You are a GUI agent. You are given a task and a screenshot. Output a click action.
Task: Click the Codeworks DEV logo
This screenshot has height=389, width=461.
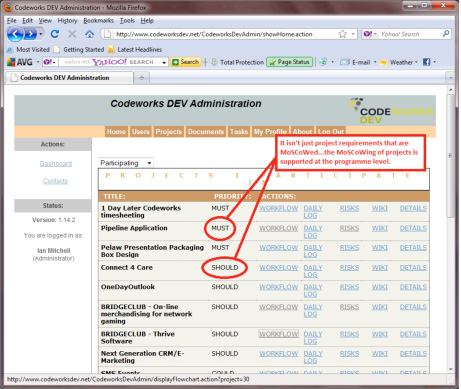point(391,111)
